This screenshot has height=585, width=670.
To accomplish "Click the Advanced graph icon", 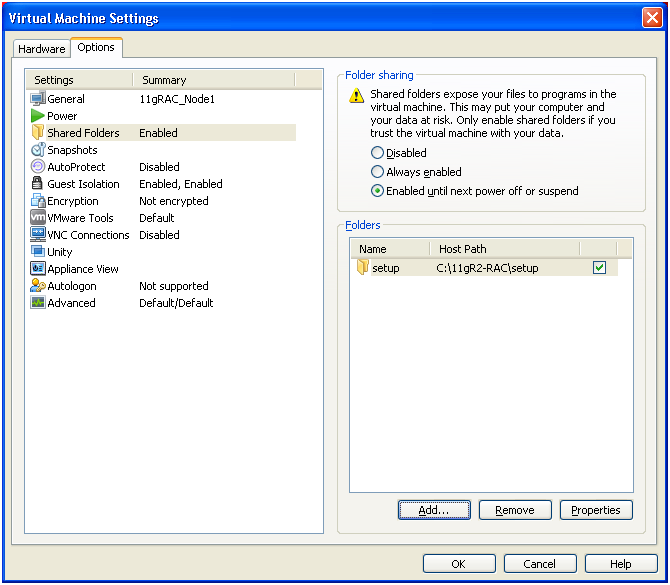I will click(38, 303).
